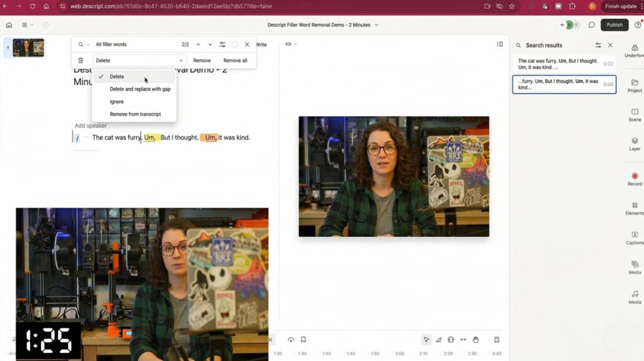The image size is (644, 361).
Task: Select scene 1 thumbnail
Action: pos(28,48)
